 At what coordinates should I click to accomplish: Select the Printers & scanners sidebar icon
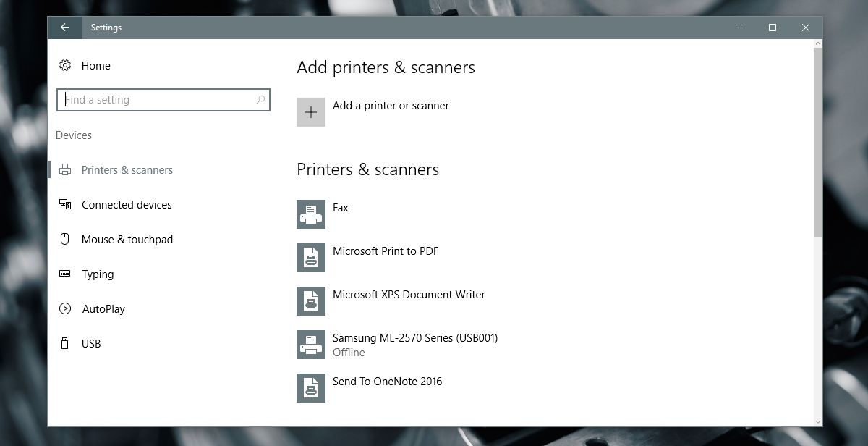[x=65, y=170]
